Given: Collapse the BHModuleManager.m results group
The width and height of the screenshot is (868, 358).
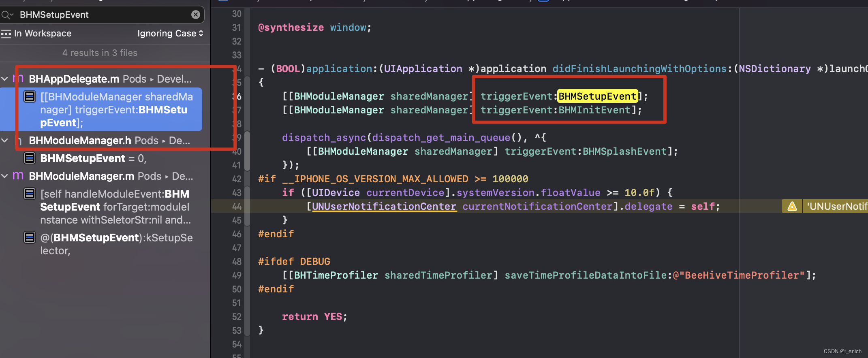Looking at the screenshot, I should pyautogui.click(x=4, y=176).
